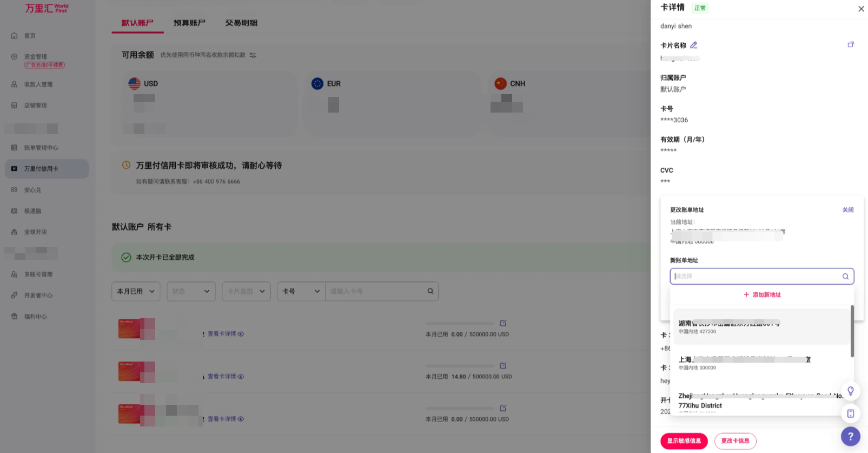
Task: Switch to the 交易明细 tab
Action: (241, 23)
